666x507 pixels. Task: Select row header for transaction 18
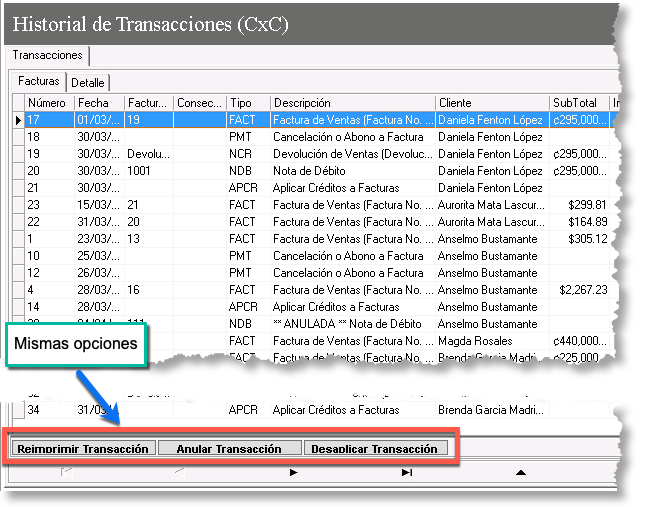coord(18,137)
